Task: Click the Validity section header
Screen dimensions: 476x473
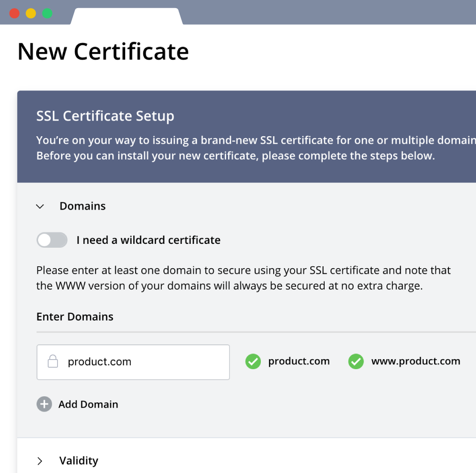Action: 79,461
